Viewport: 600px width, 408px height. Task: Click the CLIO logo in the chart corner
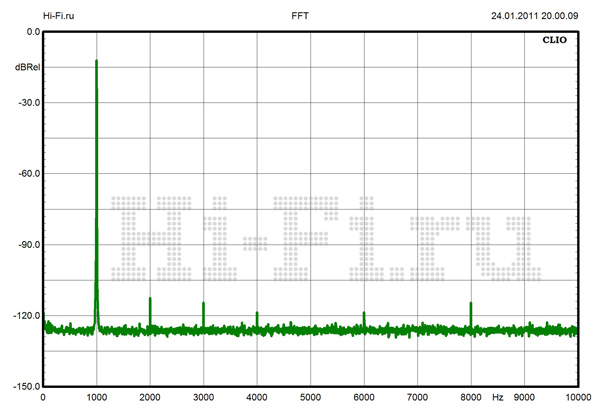click(x=555, y=41)
